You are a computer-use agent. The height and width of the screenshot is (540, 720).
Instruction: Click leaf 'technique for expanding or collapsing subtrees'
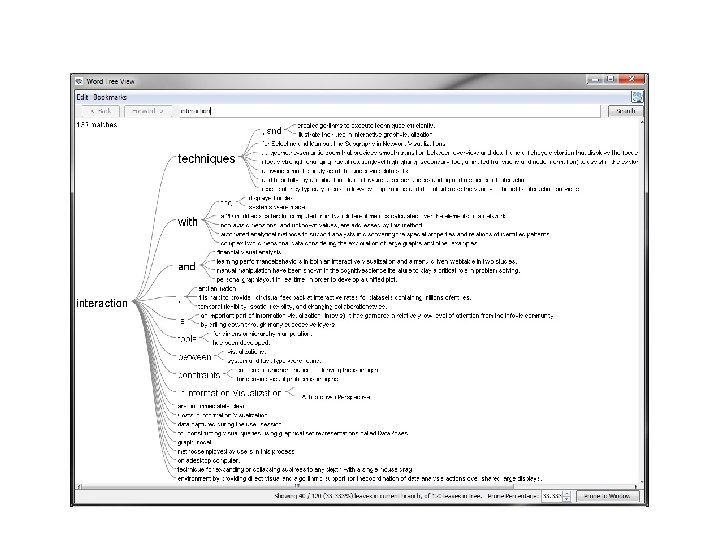click(x=295, y=469)
